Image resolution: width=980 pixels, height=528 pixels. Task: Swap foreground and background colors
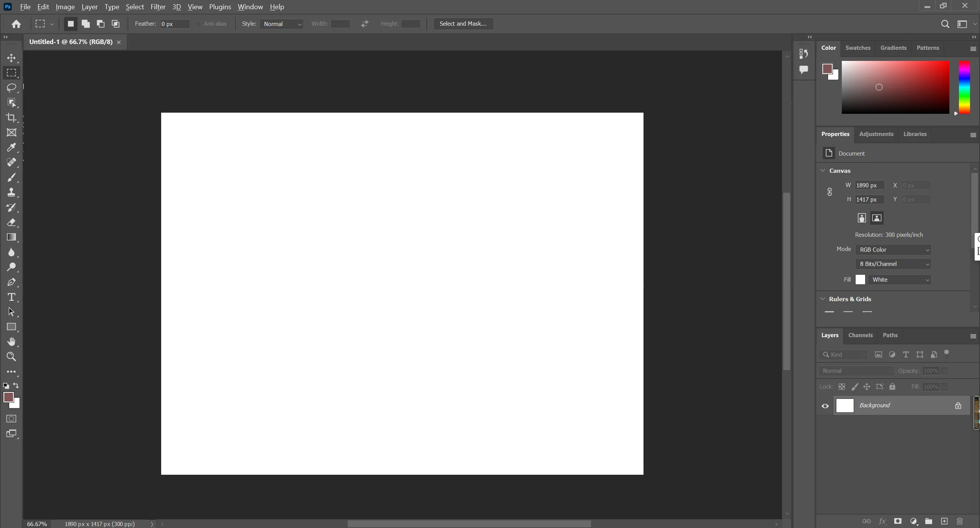click(16, 385)
